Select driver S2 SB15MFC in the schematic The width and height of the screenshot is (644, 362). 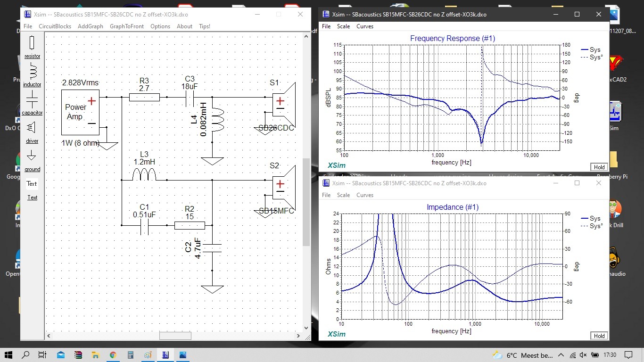pos(283,188)
